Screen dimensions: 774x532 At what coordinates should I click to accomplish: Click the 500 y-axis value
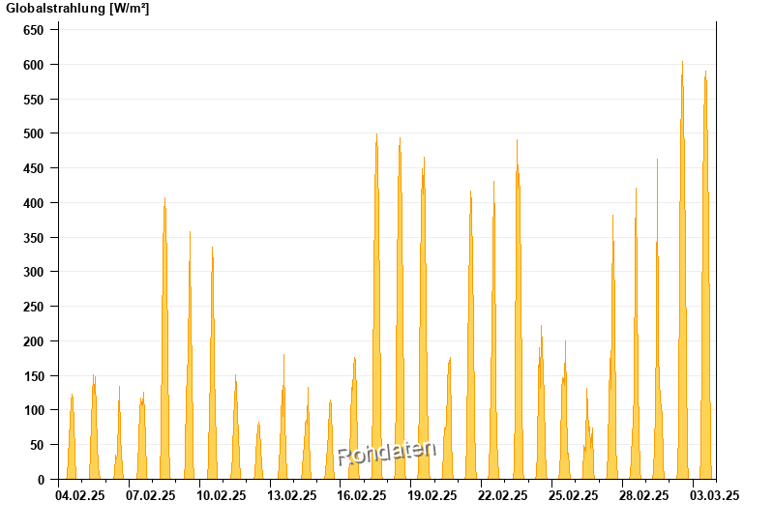click(x=33, y=133)
